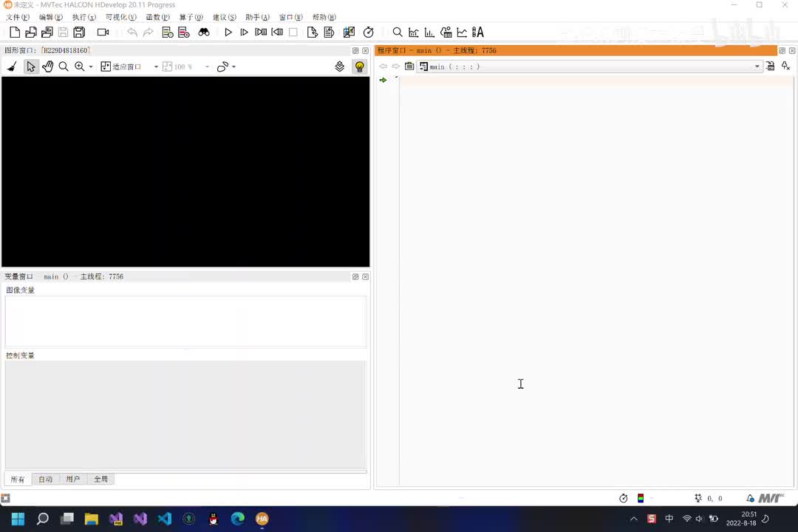Click the list icon with green gear

tap(168, 33)
